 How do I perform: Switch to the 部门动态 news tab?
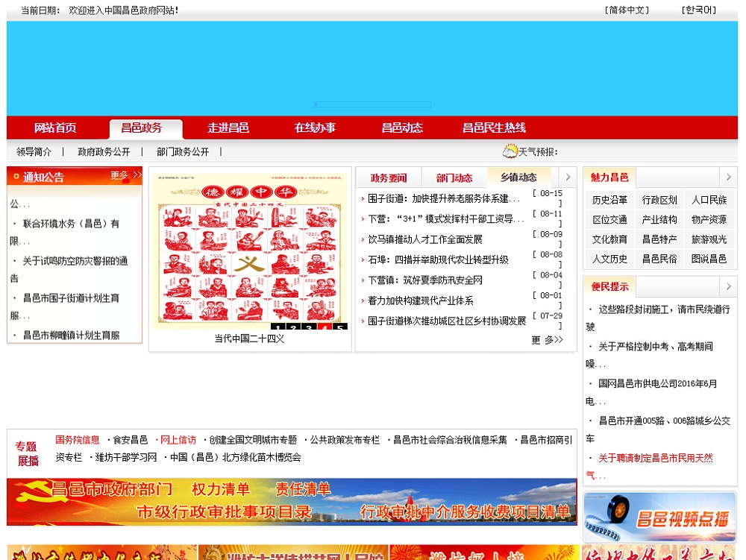454,177
